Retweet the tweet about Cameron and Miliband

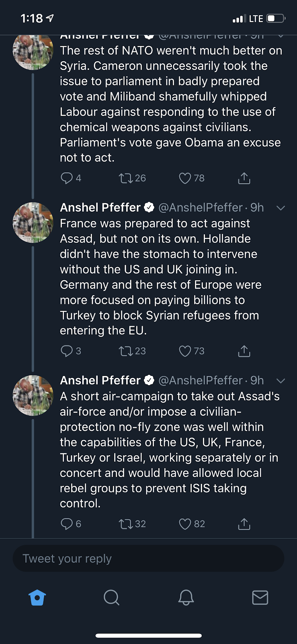[x=126, y=178]
